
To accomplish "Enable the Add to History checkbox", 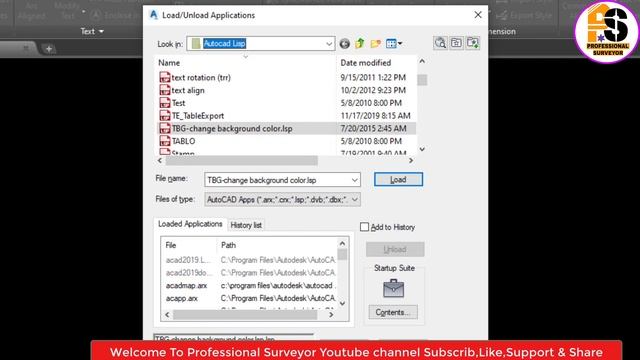I will (364, 227).
